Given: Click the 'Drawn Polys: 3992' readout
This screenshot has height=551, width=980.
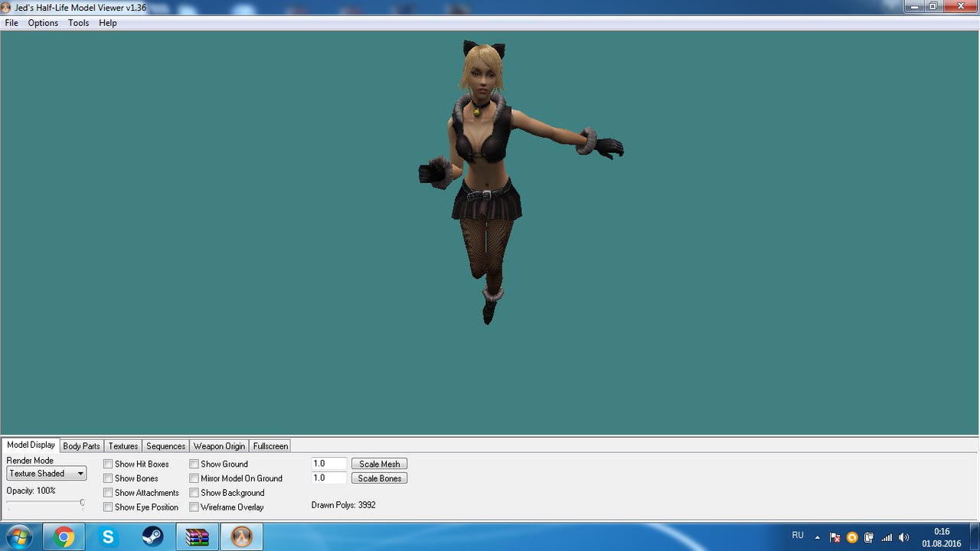Looking at the screenshot, I should pos(344,505).
